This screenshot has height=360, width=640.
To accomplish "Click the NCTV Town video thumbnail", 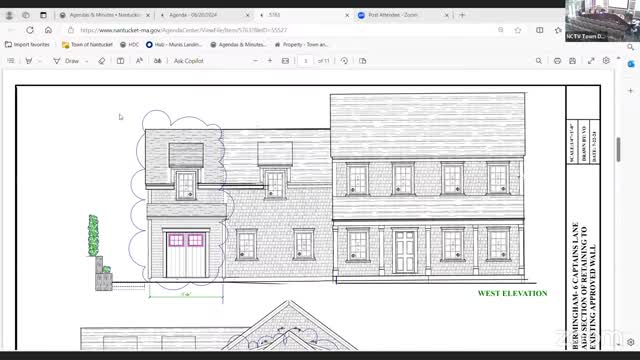I will point(602,20).
